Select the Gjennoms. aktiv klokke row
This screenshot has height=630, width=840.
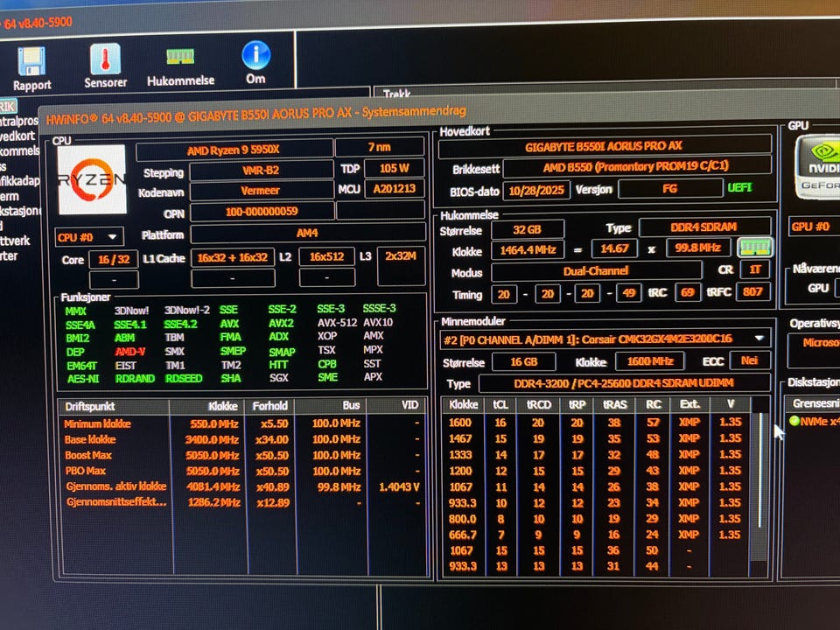click(242, 486)
